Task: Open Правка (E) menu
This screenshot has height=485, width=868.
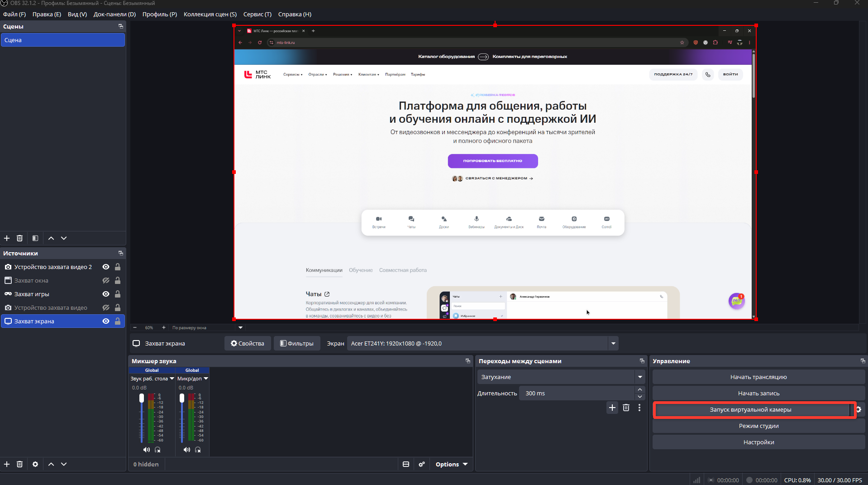Action: coord(47,14)
